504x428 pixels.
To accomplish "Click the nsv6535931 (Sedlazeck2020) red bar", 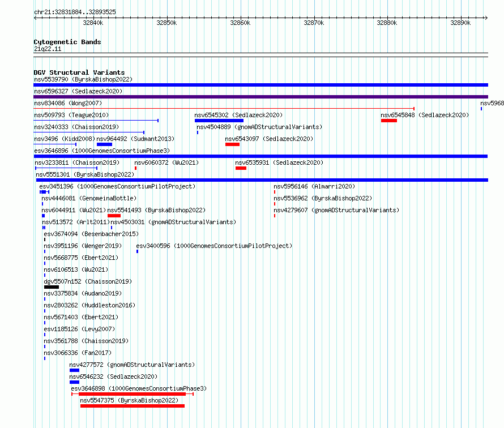I will (x=241, y=168).
